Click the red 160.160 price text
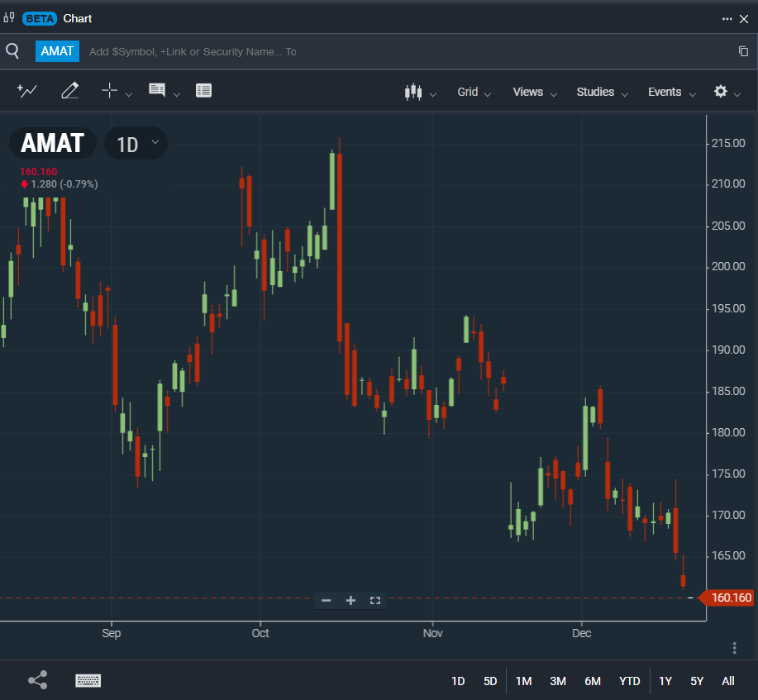This screenshot has width=758, height=700. click(x=39, y=172)
